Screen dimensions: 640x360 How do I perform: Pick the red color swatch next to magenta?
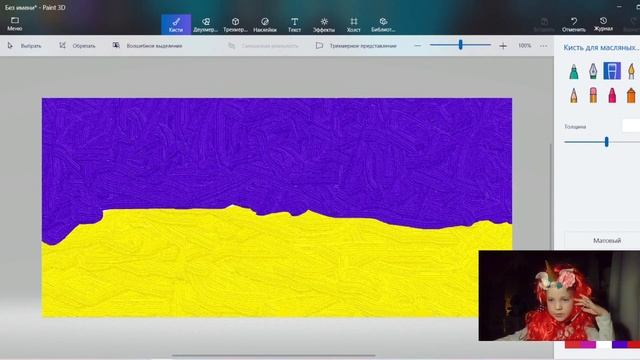[x=572, y=344]
